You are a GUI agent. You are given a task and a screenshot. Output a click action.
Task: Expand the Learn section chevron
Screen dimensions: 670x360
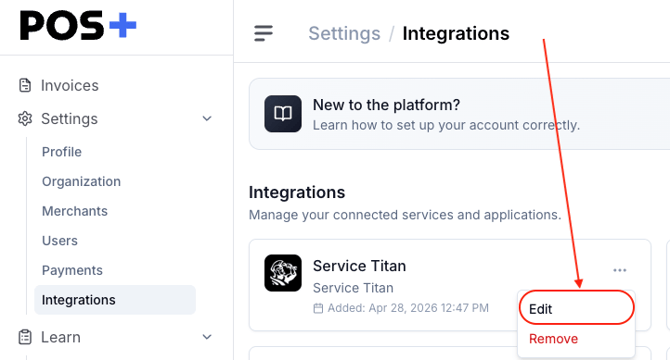[207, 337]
